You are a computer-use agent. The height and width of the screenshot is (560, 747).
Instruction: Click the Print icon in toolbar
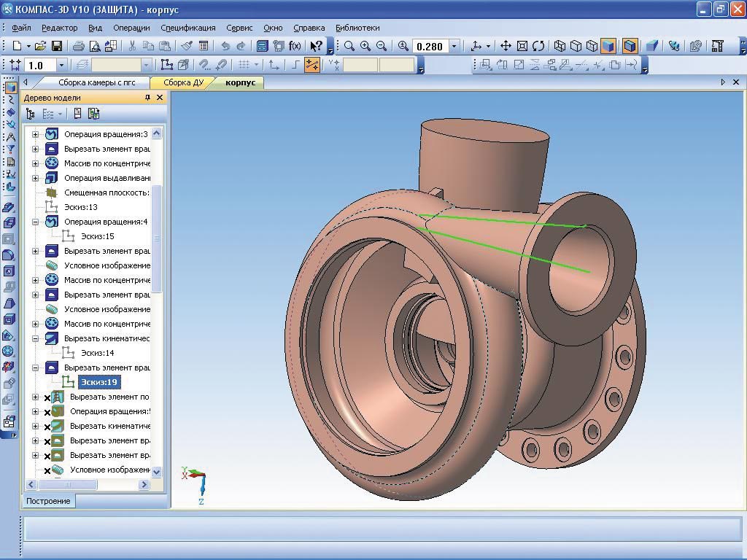(x=78, y=46)
